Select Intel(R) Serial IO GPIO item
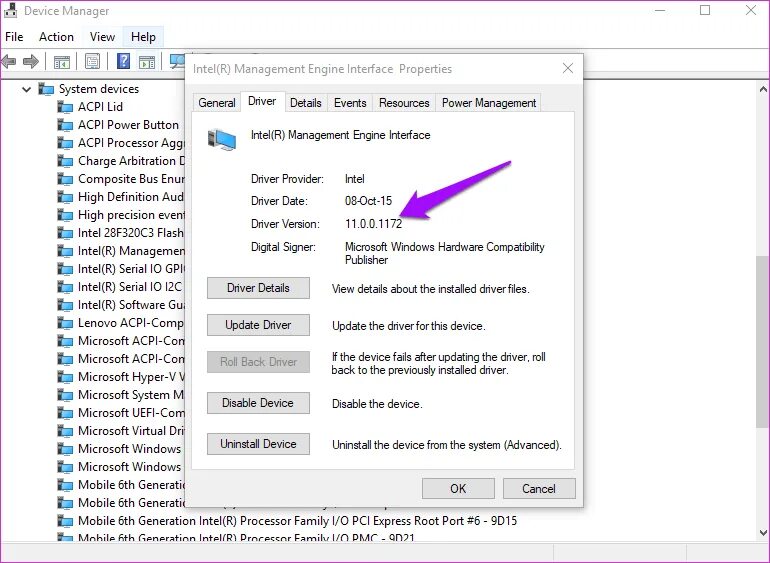This screenshot has width=770, height=563. [131, 269]
